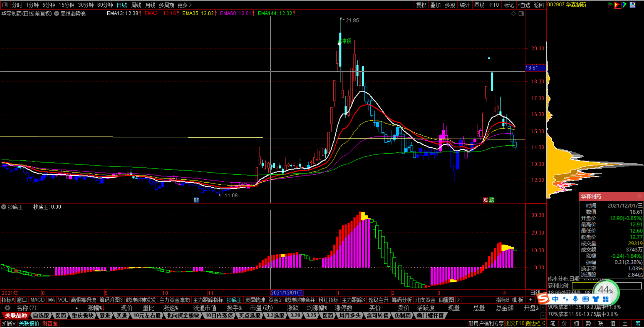Click the red-framed yellow arrow icon
The width and height of the screenshot is (644, 328).
coord(618,5)
